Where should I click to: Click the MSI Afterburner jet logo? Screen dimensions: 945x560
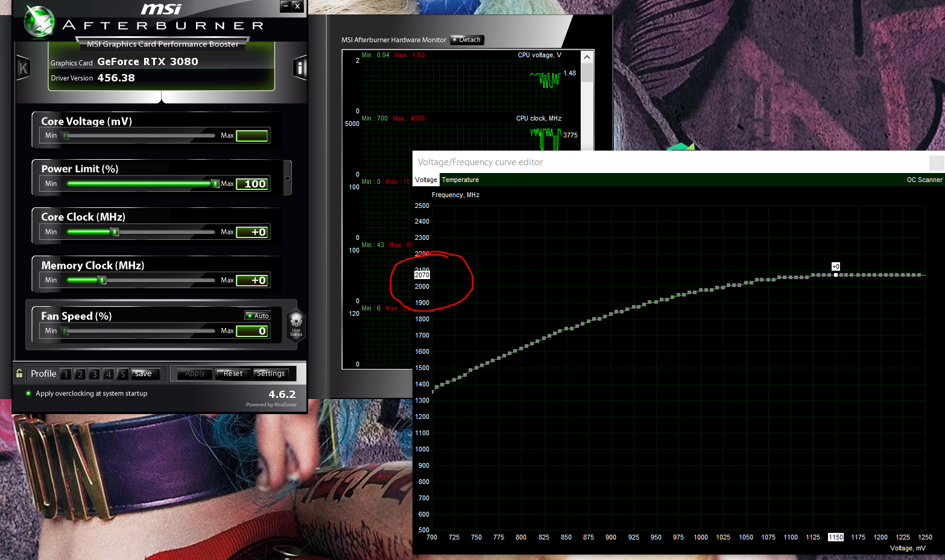tap(39, 21)
